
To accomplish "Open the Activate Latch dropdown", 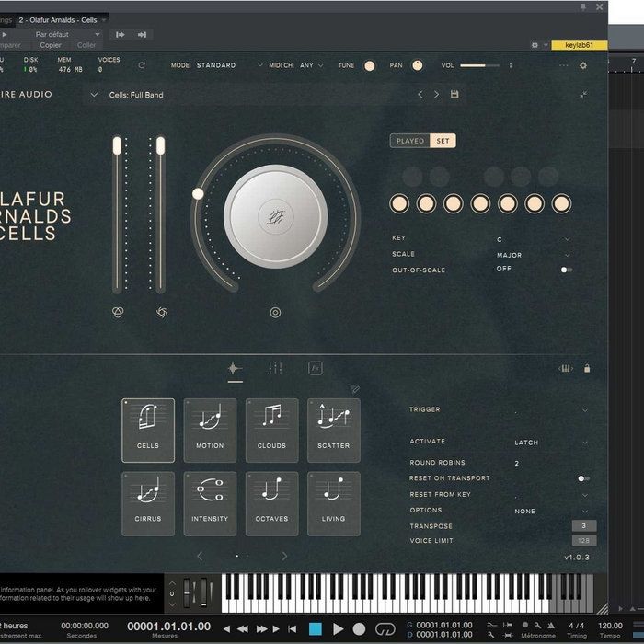I will click(x=550, y=443).
